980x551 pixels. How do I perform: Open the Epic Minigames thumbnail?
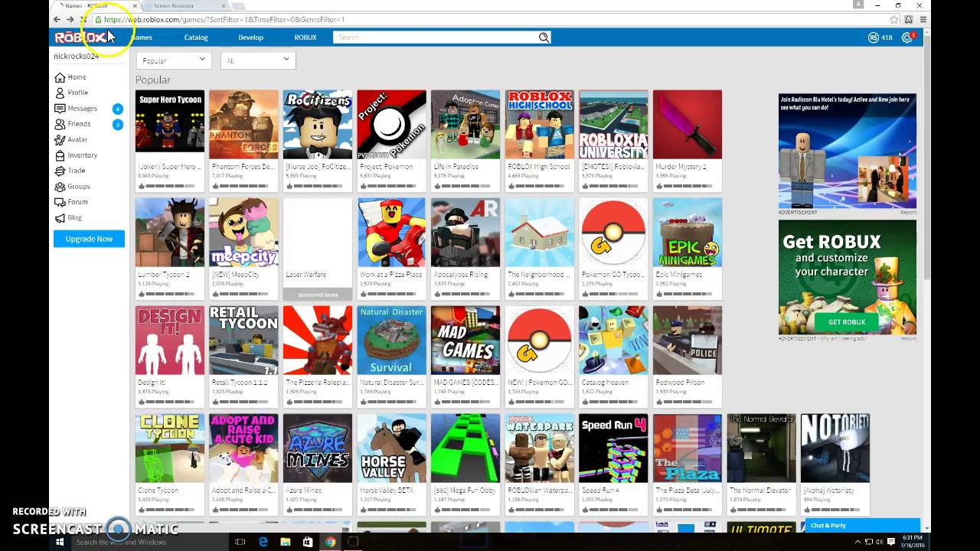point(688,233)
